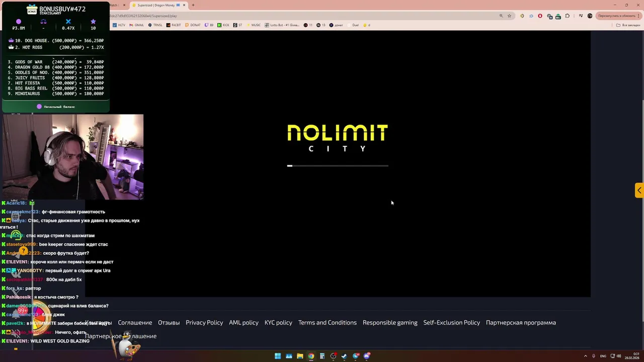Open the AML policy footer link
Image resolution: width=644 pixels, height=362 pixels.
244,322
